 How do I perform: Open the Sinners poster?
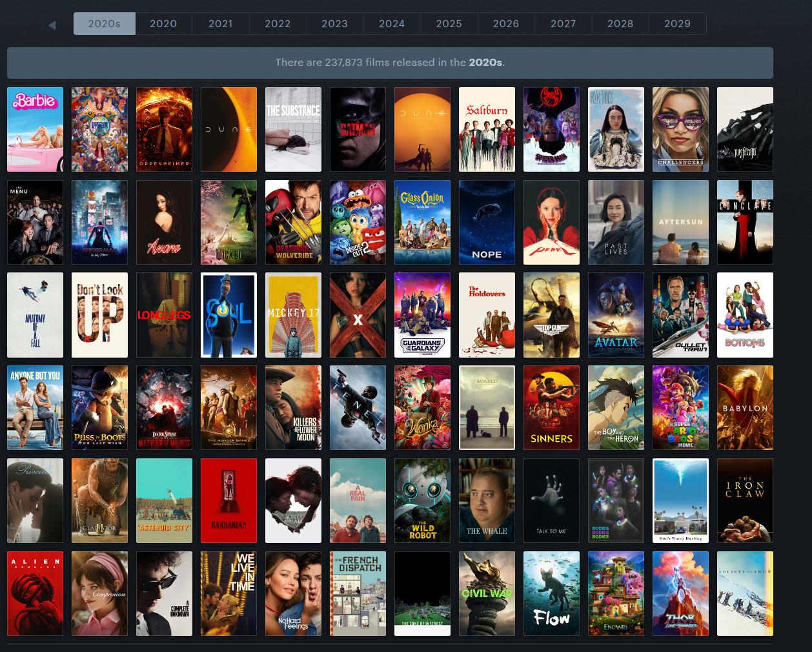tap(552, 408)
